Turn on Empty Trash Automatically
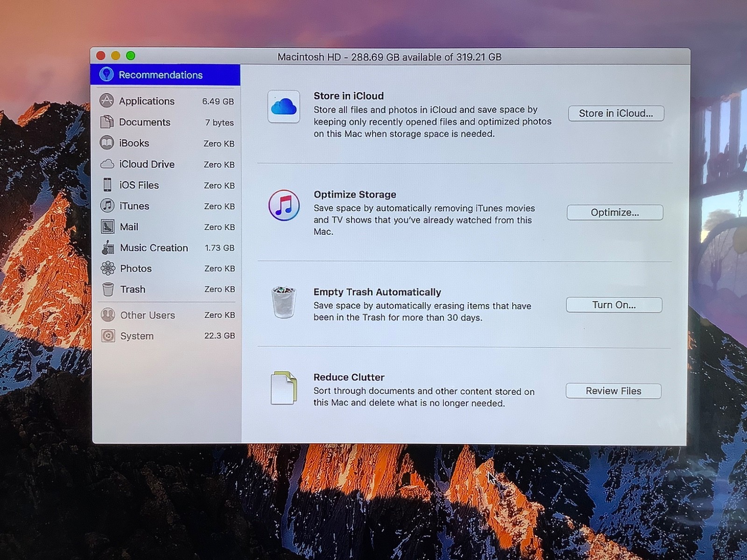This screenshot has height=560, width=747. click(614, 305)
